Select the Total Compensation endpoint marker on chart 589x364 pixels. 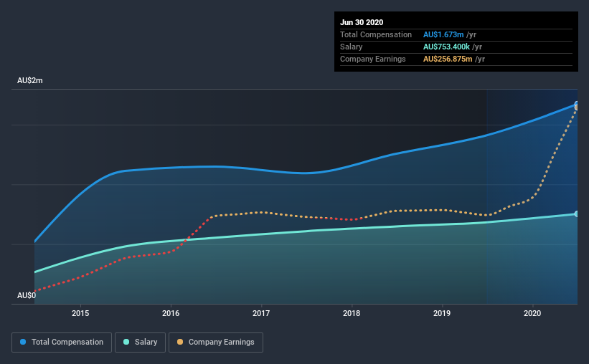coord(577,104)
